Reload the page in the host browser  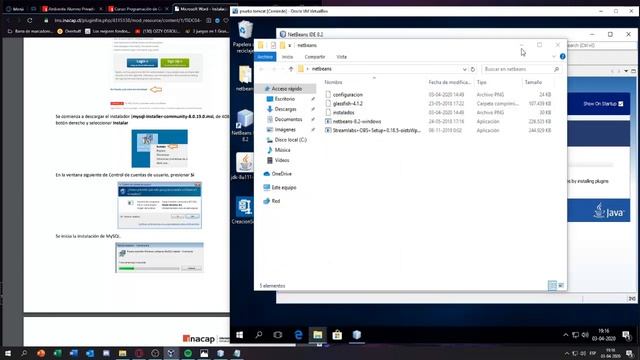point(30,20)
